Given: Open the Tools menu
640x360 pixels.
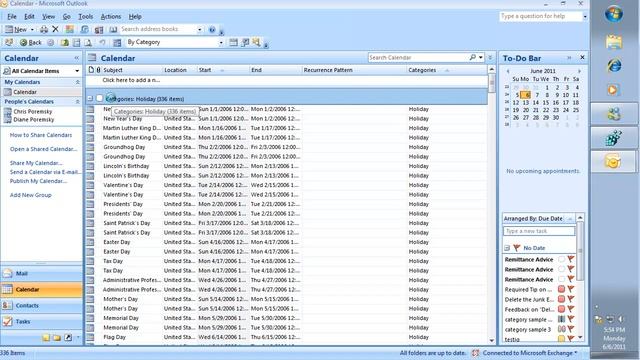Looking at the screenshot, I should point(86,17).
